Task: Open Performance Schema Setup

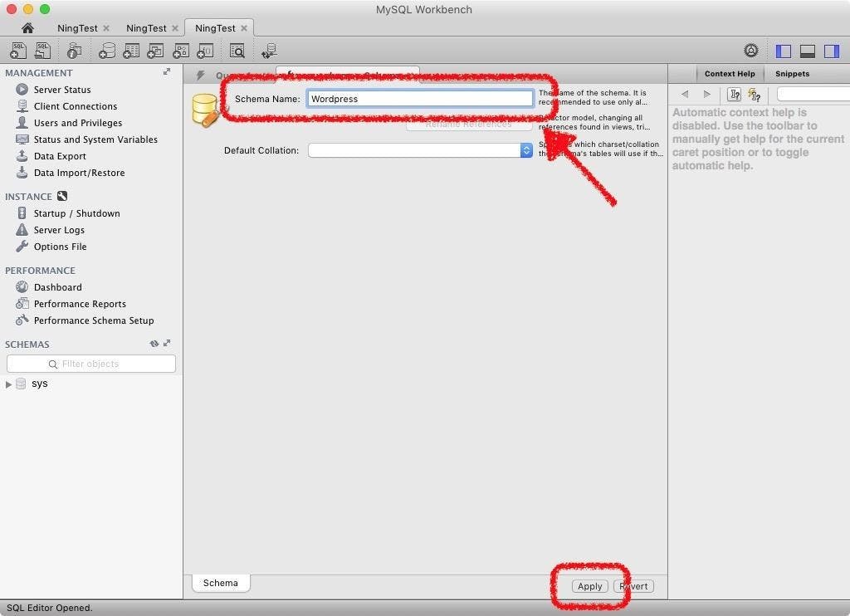Action: pyautogui.click(x=94, y=320)
